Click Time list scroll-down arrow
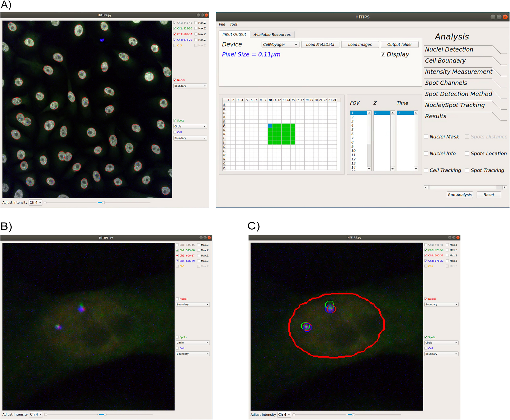Viewport: 510px width, 420px height. pos(416,169)
